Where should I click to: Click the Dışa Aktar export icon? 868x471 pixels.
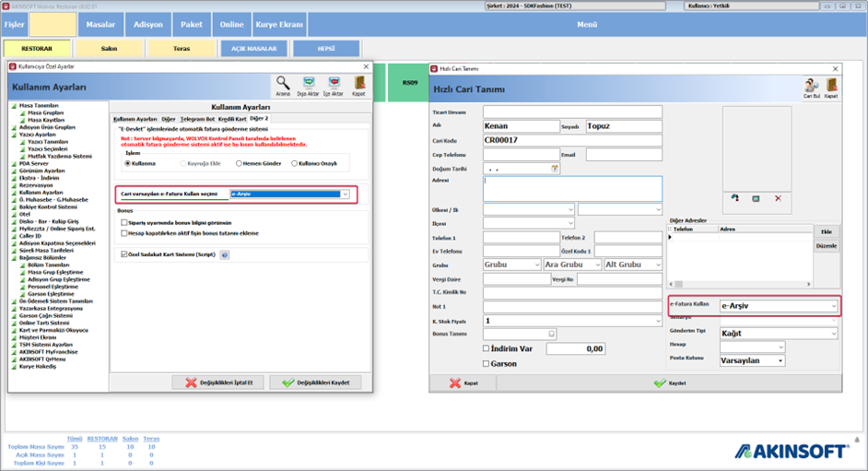(308, 87)
